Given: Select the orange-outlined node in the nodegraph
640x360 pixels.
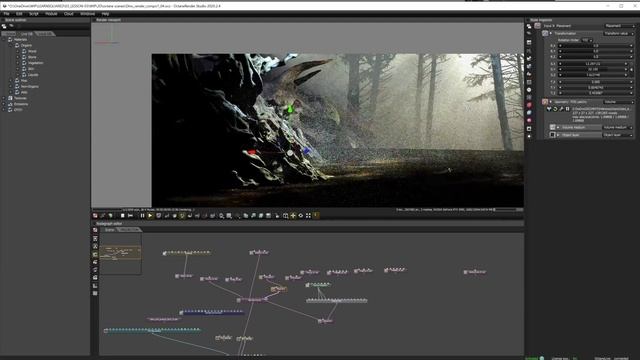Looking at the screenshot, I should point(279,289).
